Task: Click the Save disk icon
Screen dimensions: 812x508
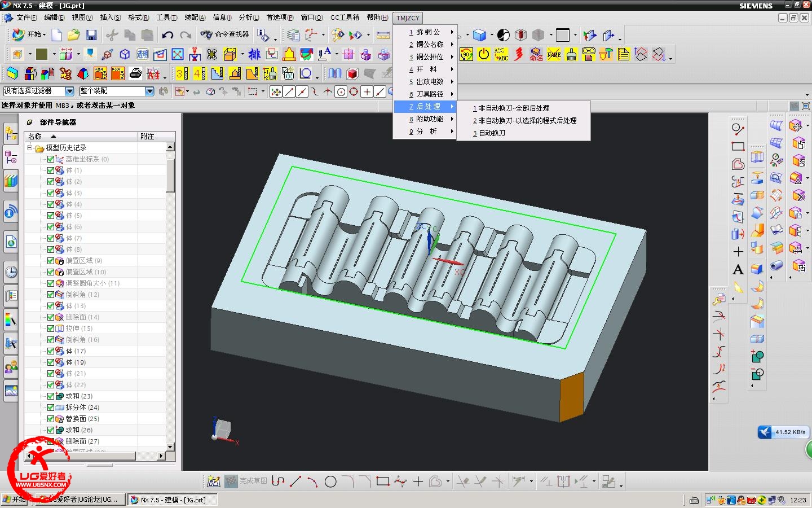Action: coord(91,35)
